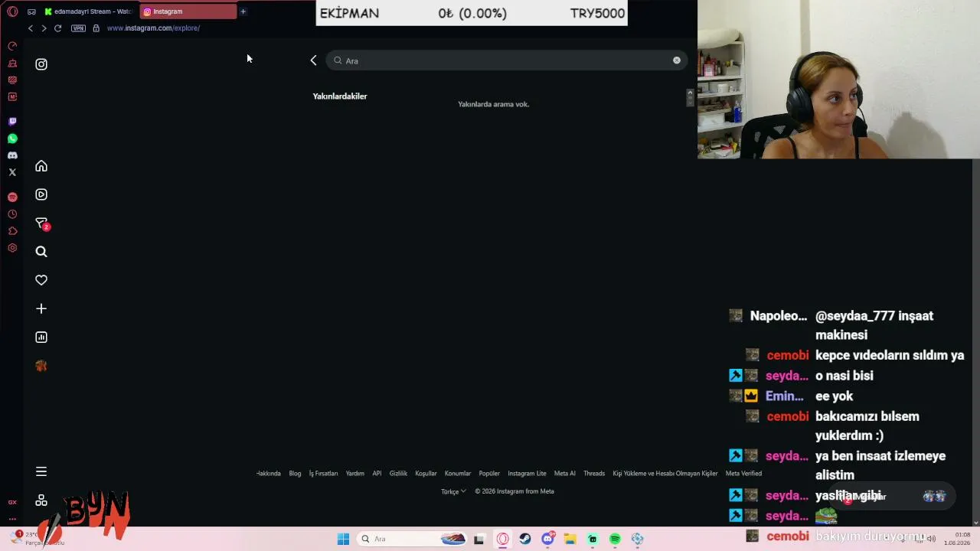Open the Koşullar footer link

click(x=426, y=474)
